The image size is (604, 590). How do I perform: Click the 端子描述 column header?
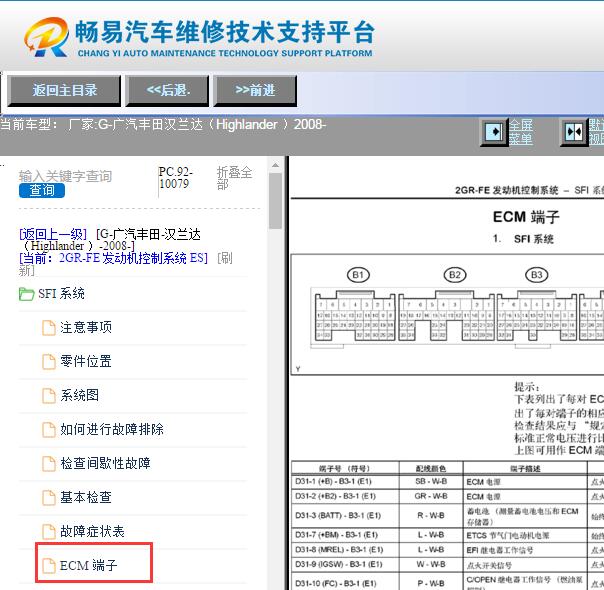[525, 468]
